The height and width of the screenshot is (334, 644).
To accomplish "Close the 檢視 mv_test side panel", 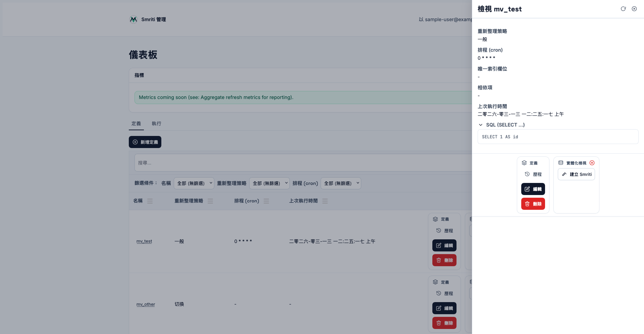I will [x=634, y=9].
